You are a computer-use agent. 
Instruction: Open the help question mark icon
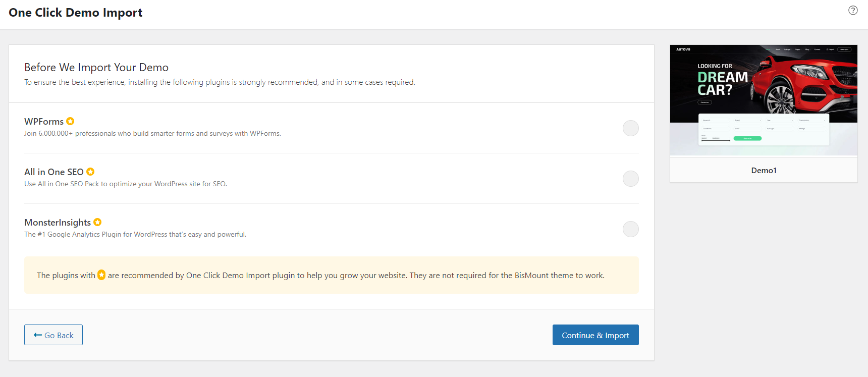[x=853, y=10]
